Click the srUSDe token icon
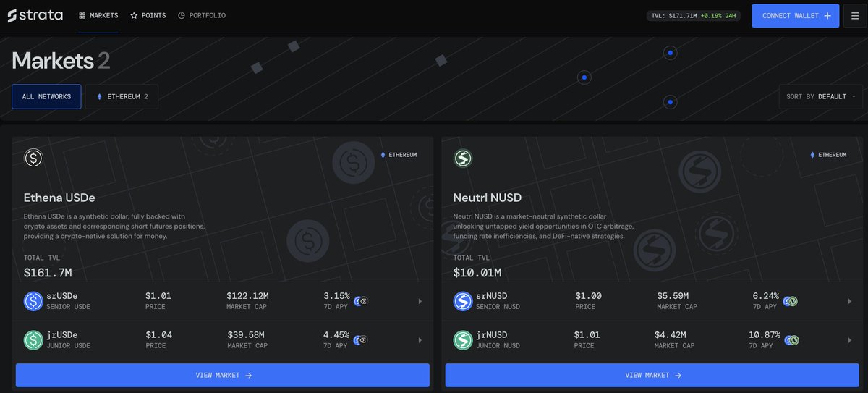This screenshot has height=393, width=868. tap(33, 301)
